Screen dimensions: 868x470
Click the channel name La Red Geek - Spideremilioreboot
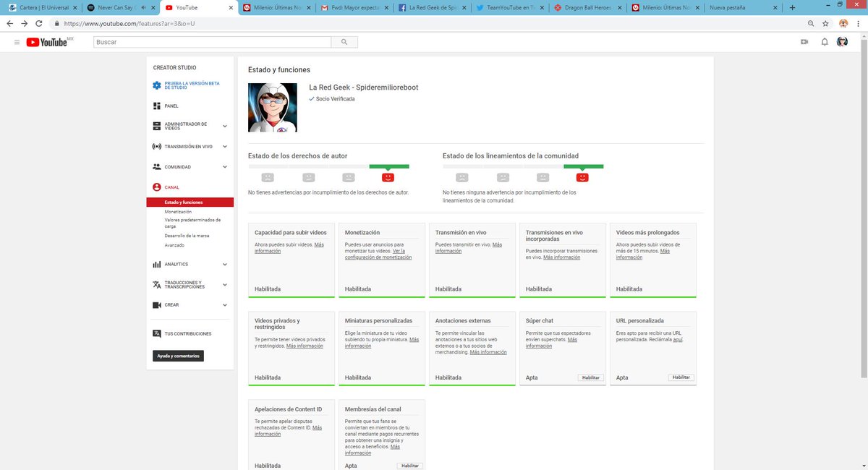click(x=364, y=87)
